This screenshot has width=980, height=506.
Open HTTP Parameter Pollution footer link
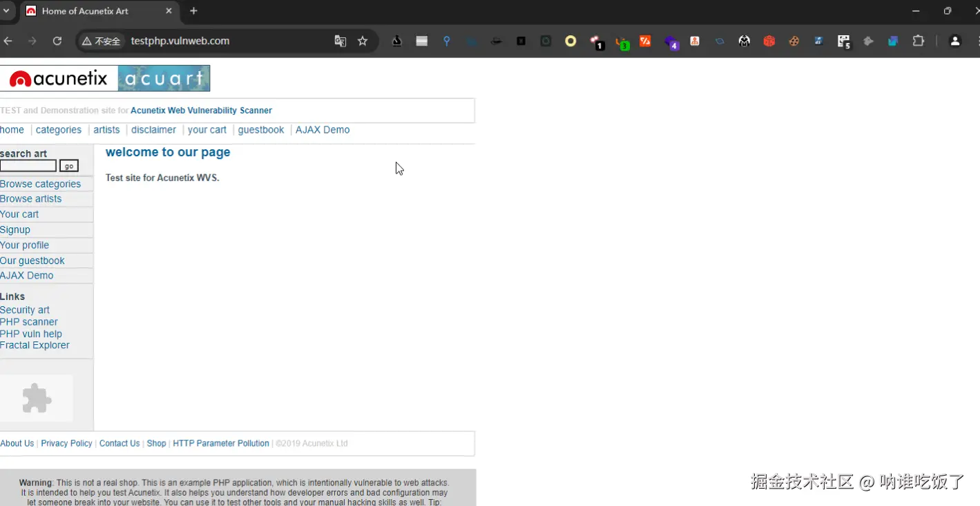click(221, 444)
